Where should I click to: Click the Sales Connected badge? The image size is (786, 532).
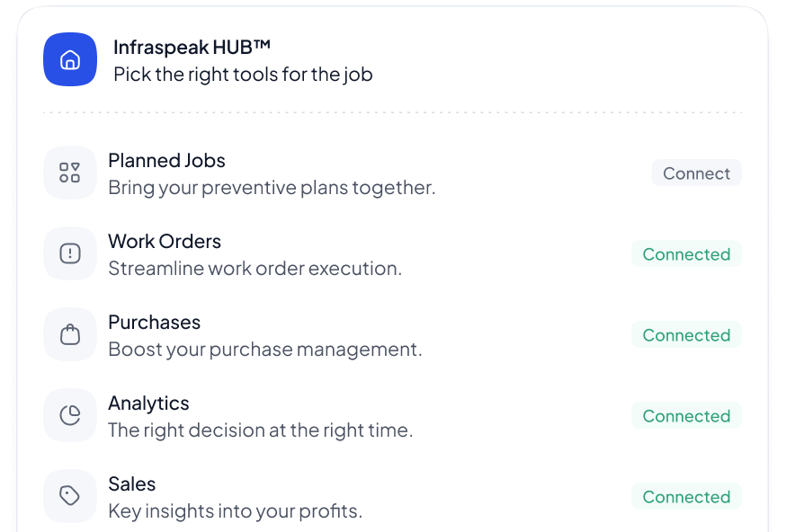(686, 496)
